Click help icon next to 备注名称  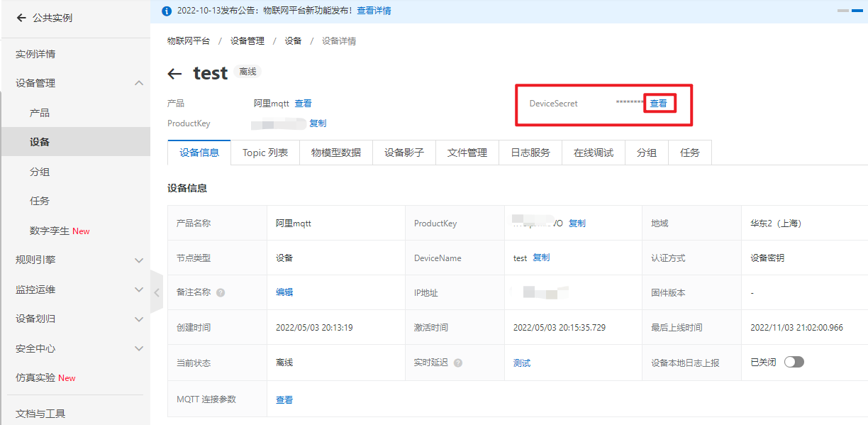tap(221, 292)
